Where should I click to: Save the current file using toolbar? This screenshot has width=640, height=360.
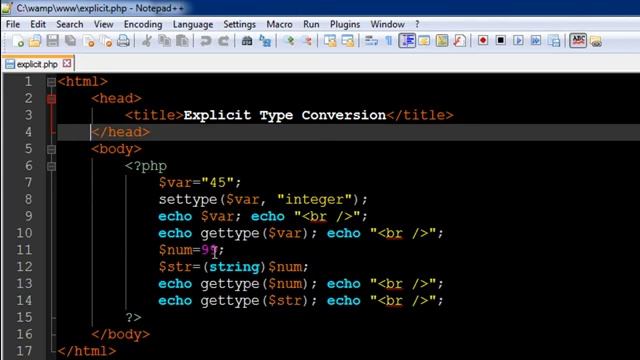[x=53, y=41]
